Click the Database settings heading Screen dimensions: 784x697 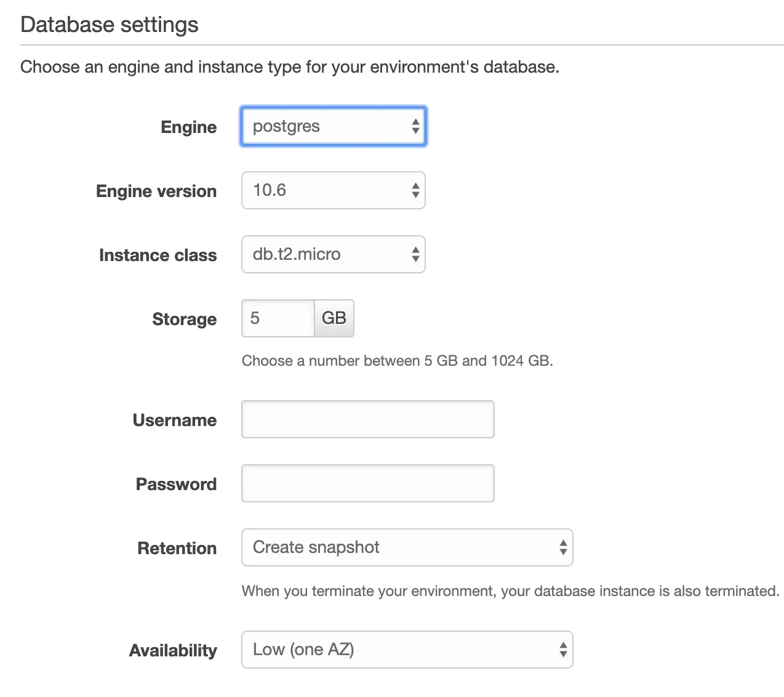(110, 25)
